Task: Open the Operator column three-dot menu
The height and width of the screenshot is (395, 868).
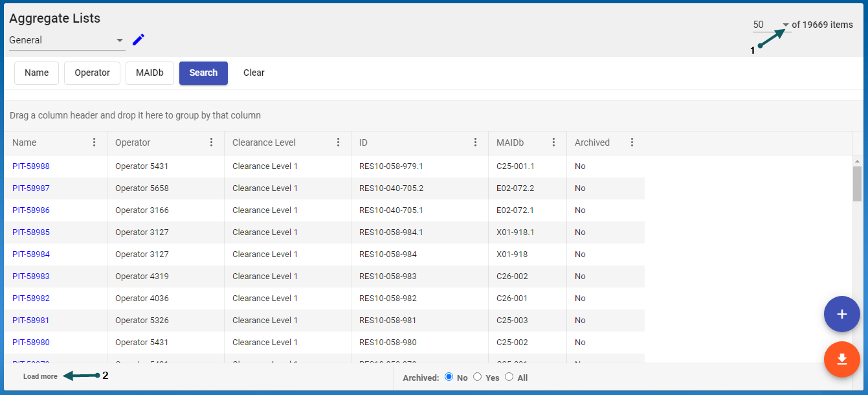Action: tap(212, 142)
